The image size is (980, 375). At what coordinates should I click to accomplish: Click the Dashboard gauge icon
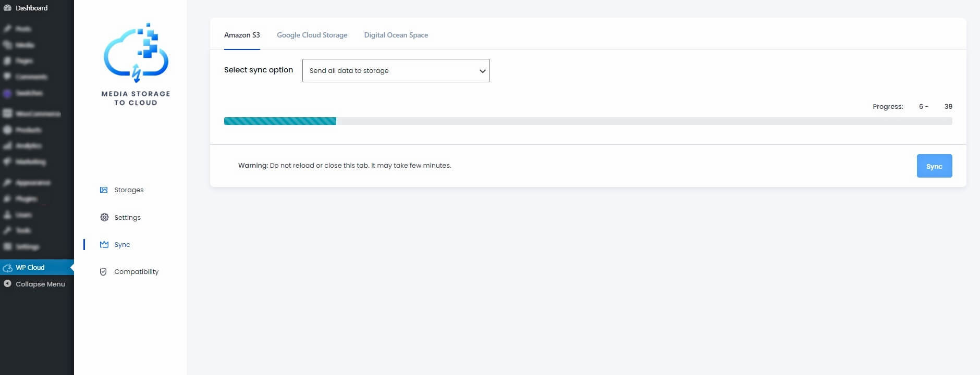7,8
